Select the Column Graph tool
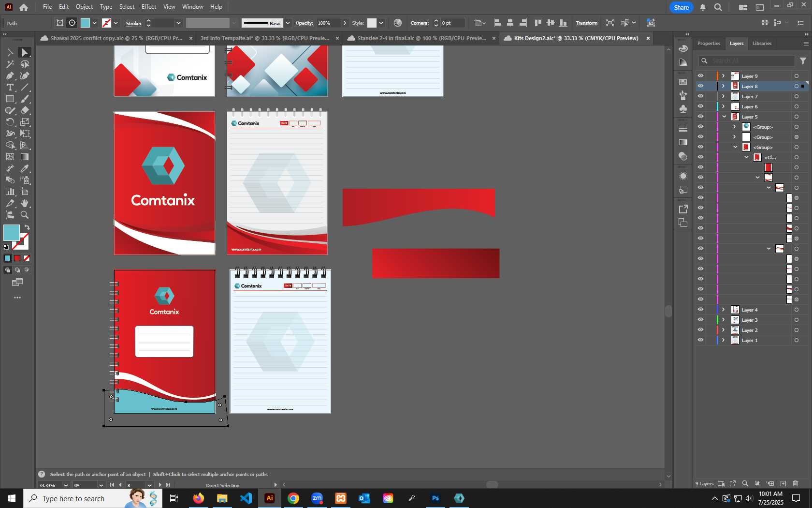Screen dimensions: 812x508 pyautogui.click(x=10, y=192)
